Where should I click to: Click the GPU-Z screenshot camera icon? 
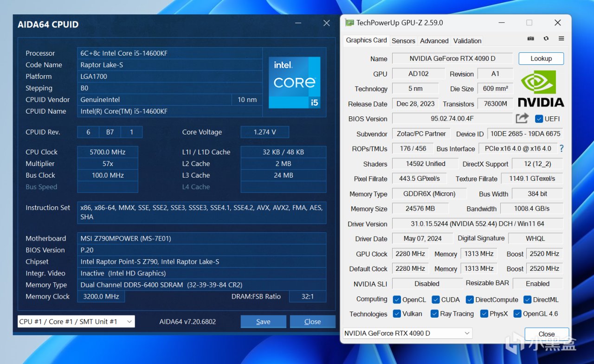point(531,38)
